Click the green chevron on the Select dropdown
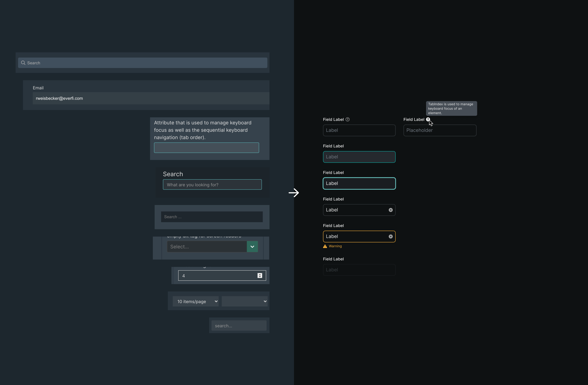 [x=252, y=246]
